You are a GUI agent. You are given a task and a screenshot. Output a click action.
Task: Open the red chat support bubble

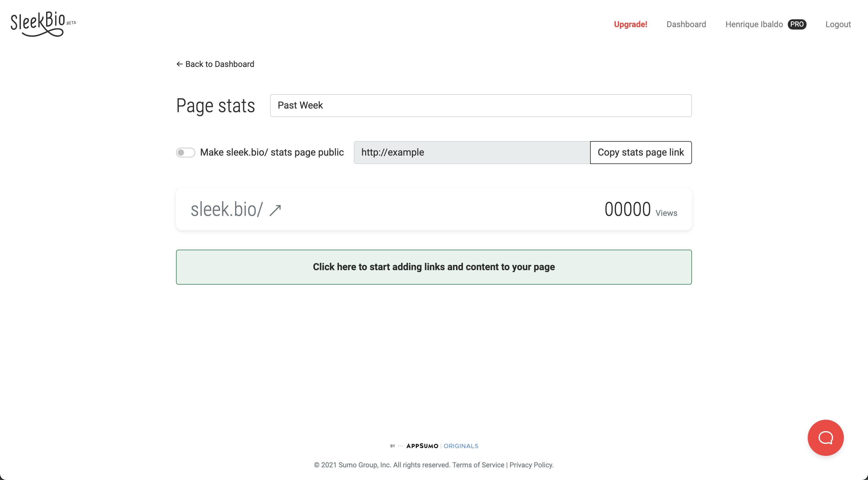pyautogui.click(x=825, y=437)
